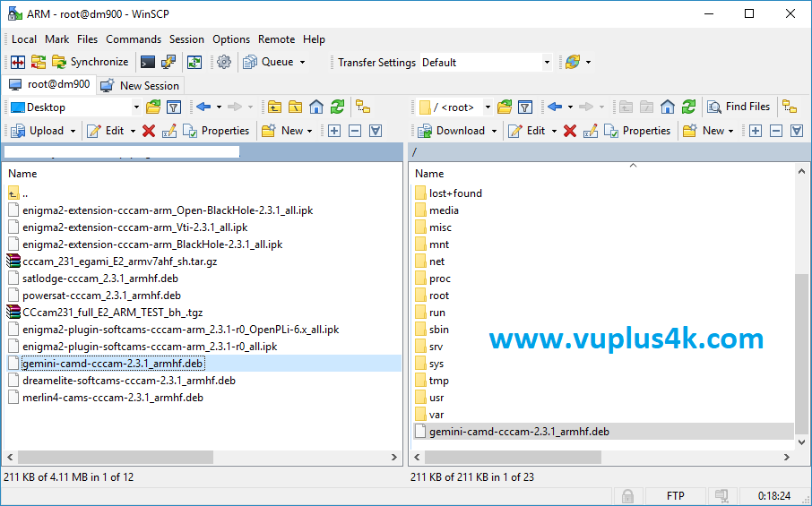Image resolution: width=812 pixels, height=506 pixels.
Task: Expand Upload dropdown arrow
Action: coord(73,131)
